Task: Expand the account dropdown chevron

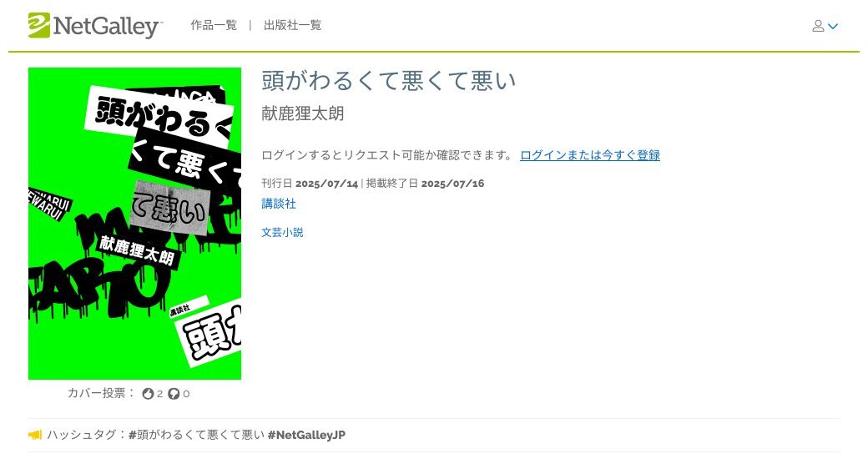Action: 833,26
